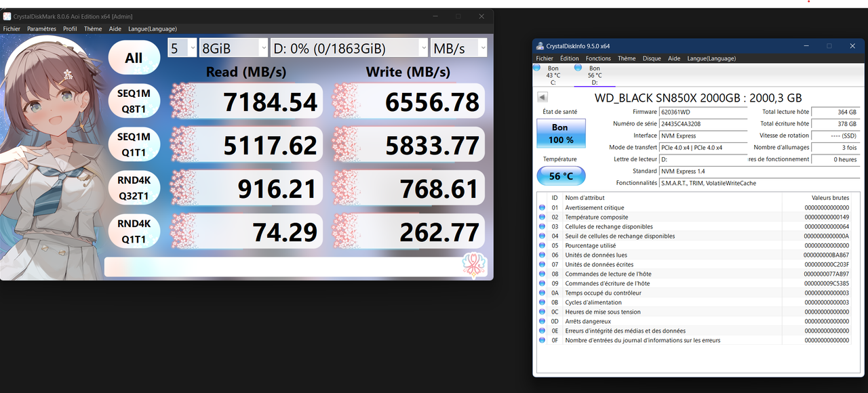Click the status circle for Unités de données lues
868x393 pixels.
pyautogui.click(x=542, y=255)
